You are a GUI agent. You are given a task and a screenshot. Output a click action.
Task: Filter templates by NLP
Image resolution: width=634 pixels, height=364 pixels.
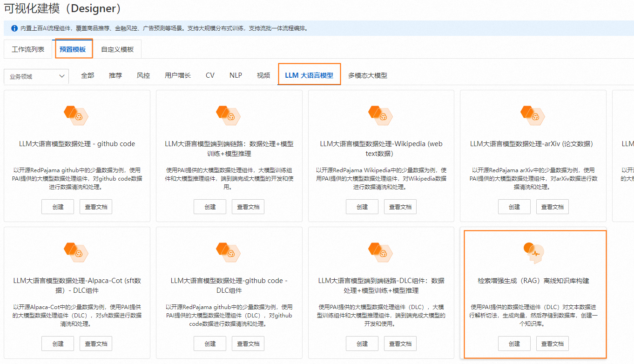point(236,75)
